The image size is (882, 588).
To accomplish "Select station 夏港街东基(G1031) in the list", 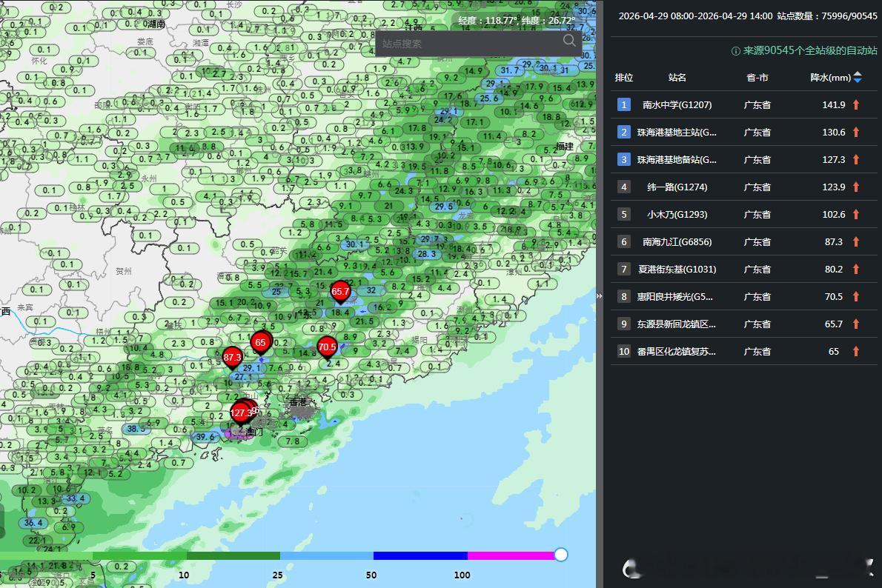I will (677, 270).
